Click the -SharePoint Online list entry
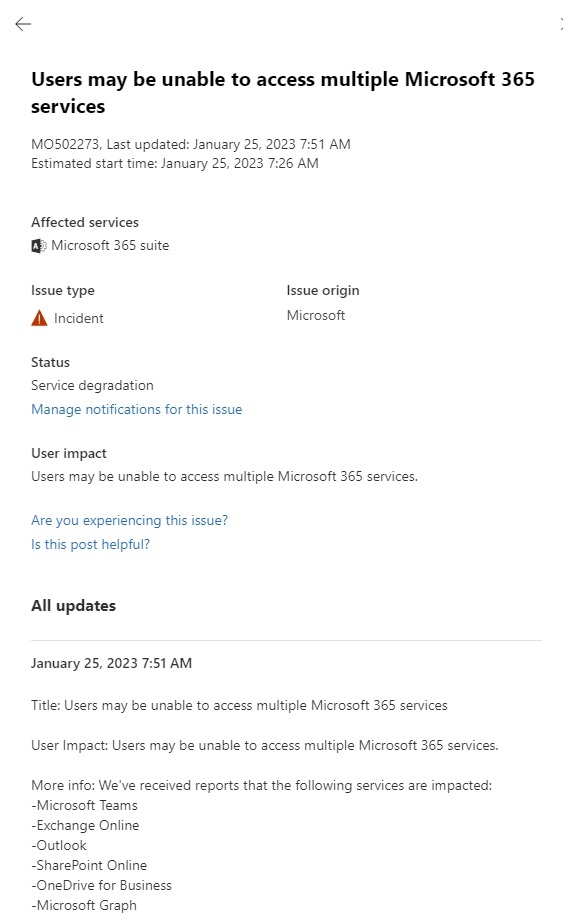563x917 pixels. click(x=89, y=865)
